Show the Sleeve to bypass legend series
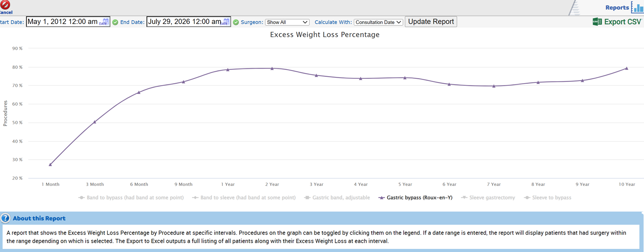This screenshot has height=252, width=644. click(x=547, y=198)
